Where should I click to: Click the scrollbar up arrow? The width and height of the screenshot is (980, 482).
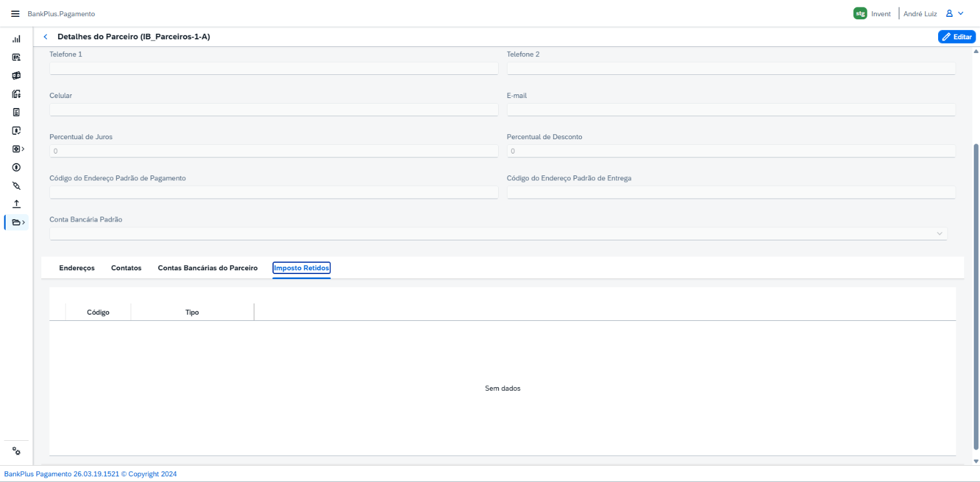pos(976,52)
